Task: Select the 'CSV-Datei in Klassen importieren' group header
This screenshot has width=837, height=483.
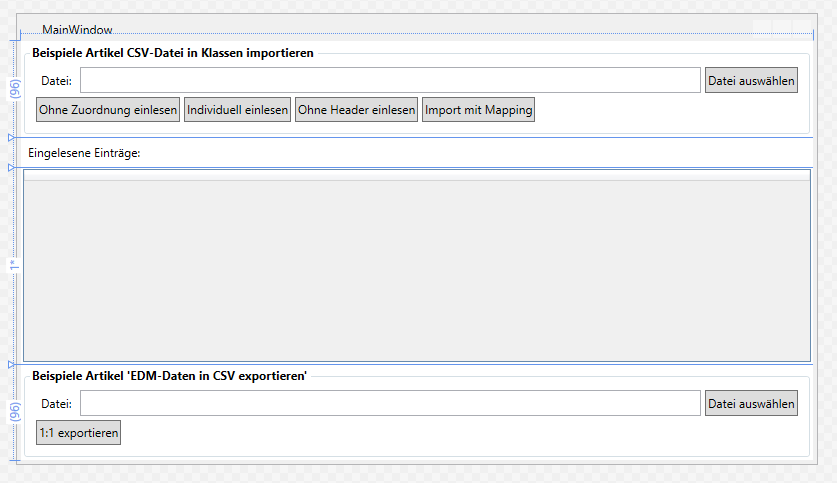Action: point(173,52)
